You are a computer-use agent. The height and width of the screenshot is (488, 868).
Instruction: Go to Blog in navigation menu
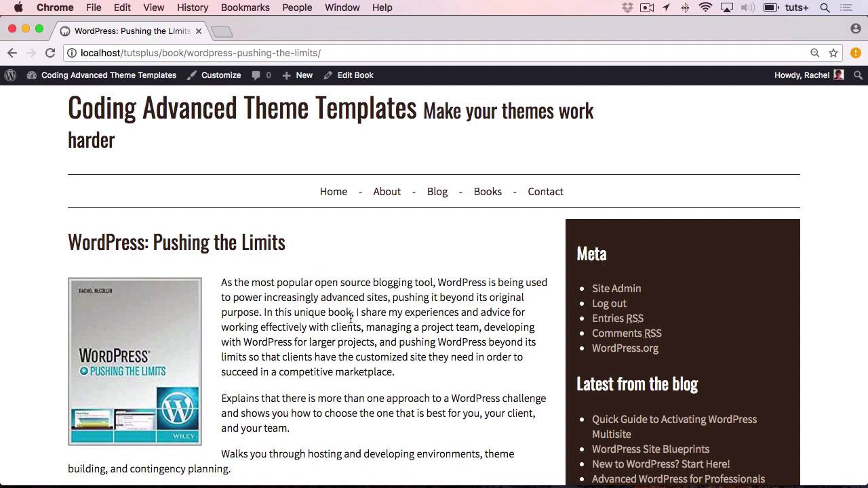point(437,192)
